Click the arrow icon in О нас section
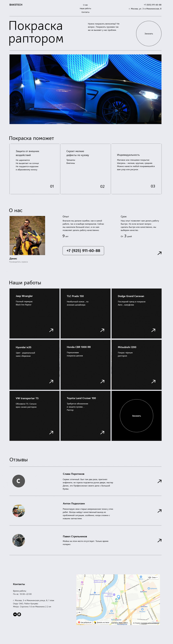Screen dimensions: 173x644 [x=160, y=253]
